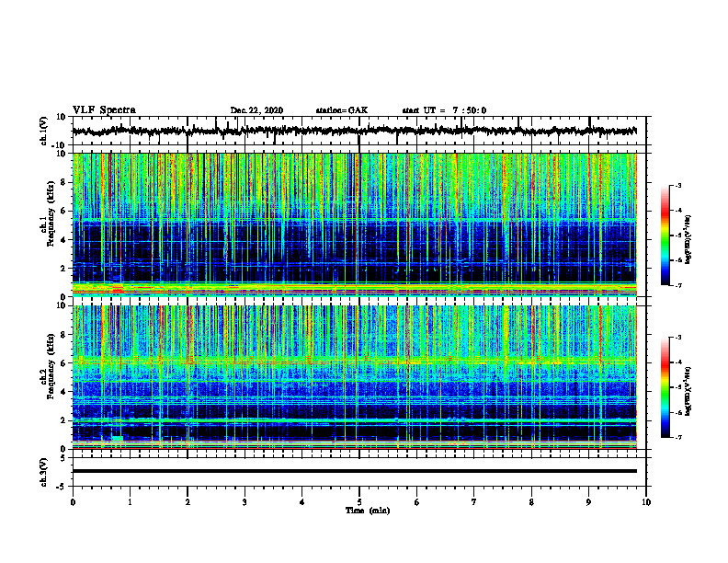Screen dimensions: 728x563
Task: Click the ch.2 spectrogram color scale bar
Action: [x=665, y=387]
